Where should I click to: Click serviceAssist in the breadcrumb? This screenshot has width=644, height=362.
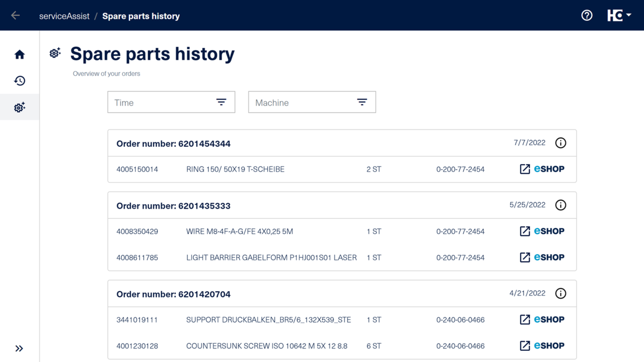pos(64,16)
